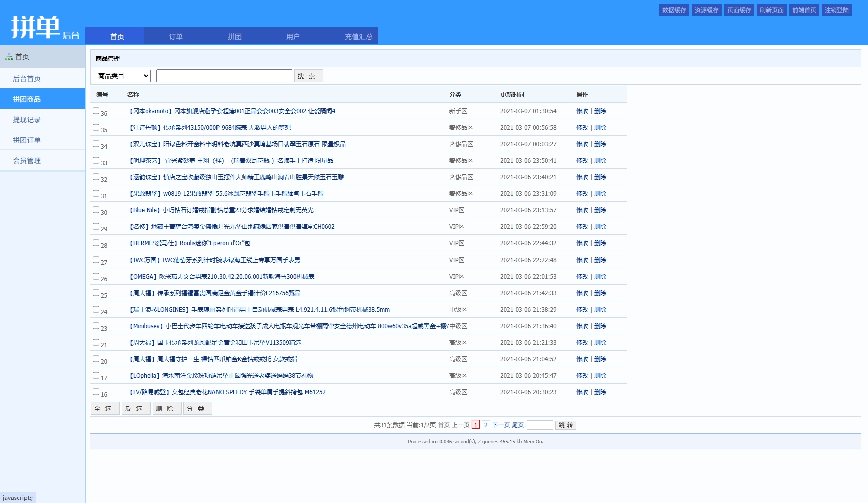Open 会员管理 in the sidebar
868x503 pixels.
pyautogui.click(x=27, y=161)
